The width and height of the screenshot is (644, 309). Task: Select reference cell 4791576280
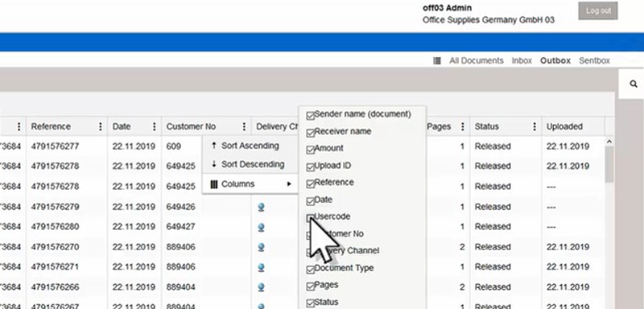[x=55, y=227]
